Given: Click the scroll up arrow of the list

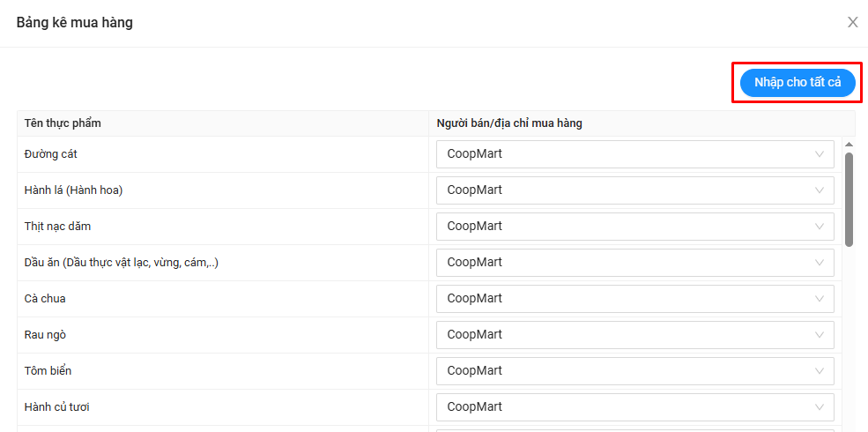Looking at the screenshot, I should click(849, 145).
